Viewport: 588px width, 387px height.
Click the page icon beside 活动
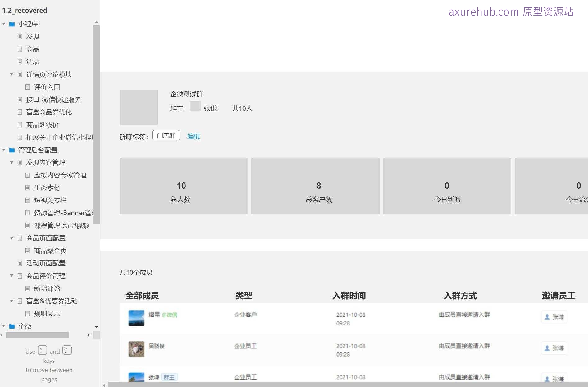(20, 62)
